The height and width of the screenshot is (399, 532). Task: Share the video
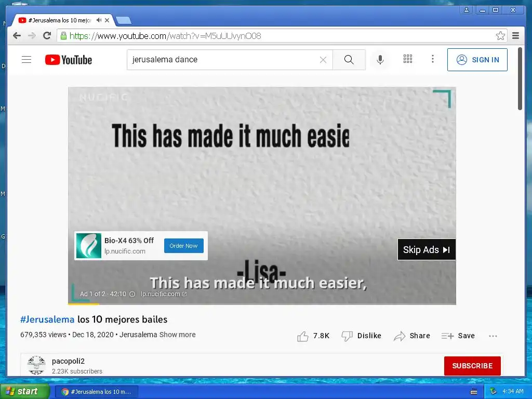point(411,336)
